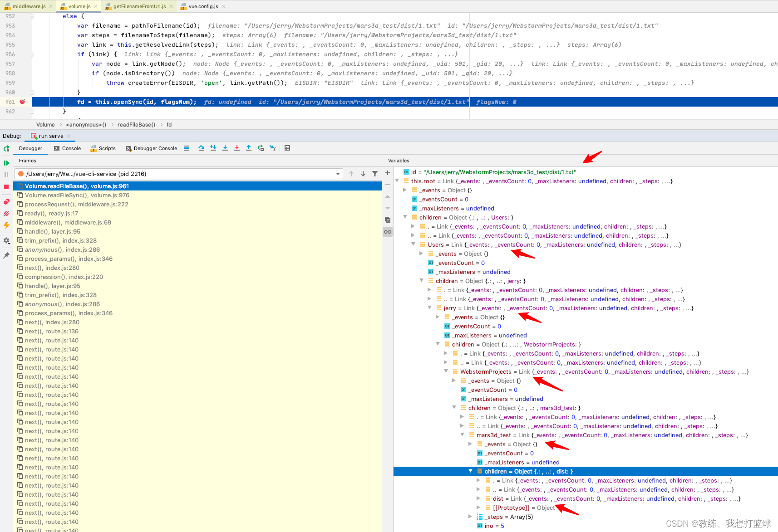This screenshot has width=778, height=532.
Task: Show execution point in the debugger toolbar
Action: (x=187, y=148)
